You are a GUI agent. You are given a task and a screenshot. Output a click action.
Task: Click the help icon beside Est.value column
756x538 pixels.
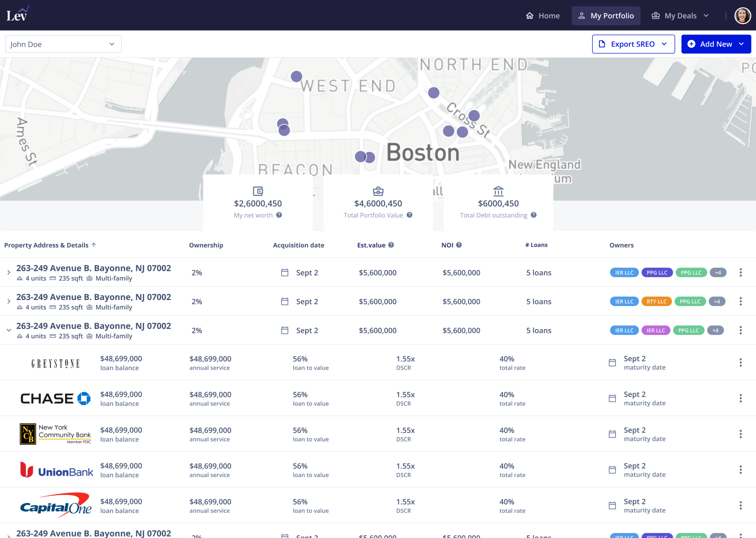pos(391,245)
